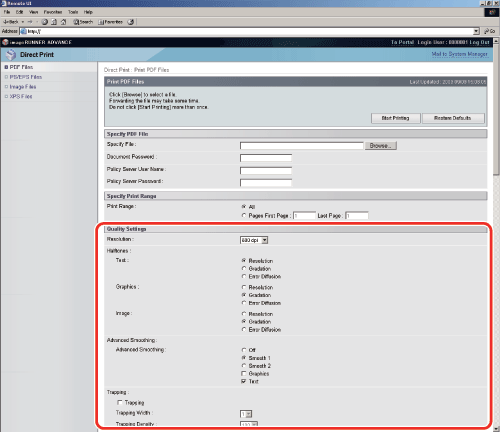Click the browser Stop icon
Image resolution: width=500 pixels, height=432 pixels.
[45, 22]
